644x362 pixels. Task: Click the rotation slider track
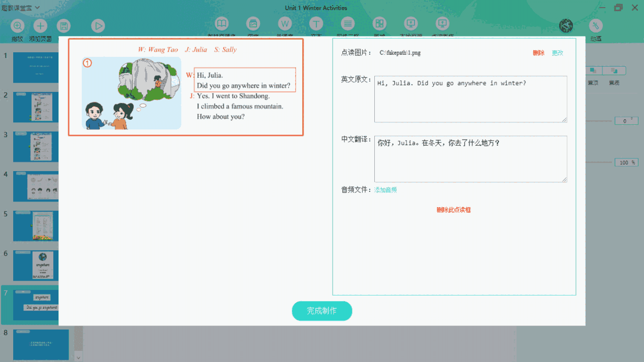(599, 121)
